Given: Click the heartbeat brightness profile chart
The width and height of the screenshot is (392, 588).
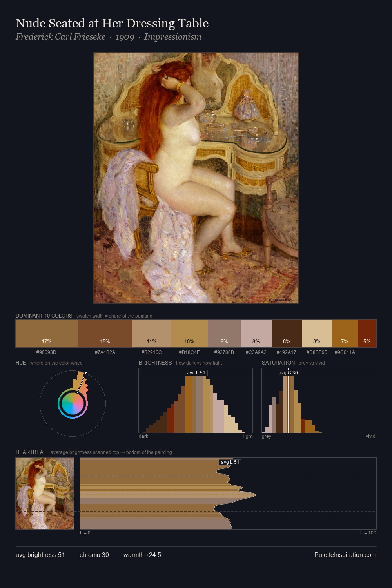Looking at the screenshot, I should pyautogui.click(x=228, y=494).
